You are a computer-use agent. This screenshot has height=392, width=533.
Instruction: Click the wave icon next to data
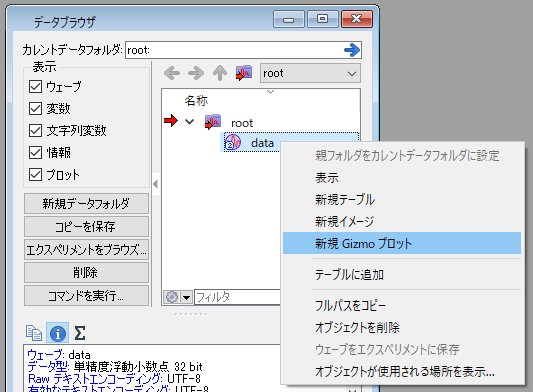click(x=233, y=142)
